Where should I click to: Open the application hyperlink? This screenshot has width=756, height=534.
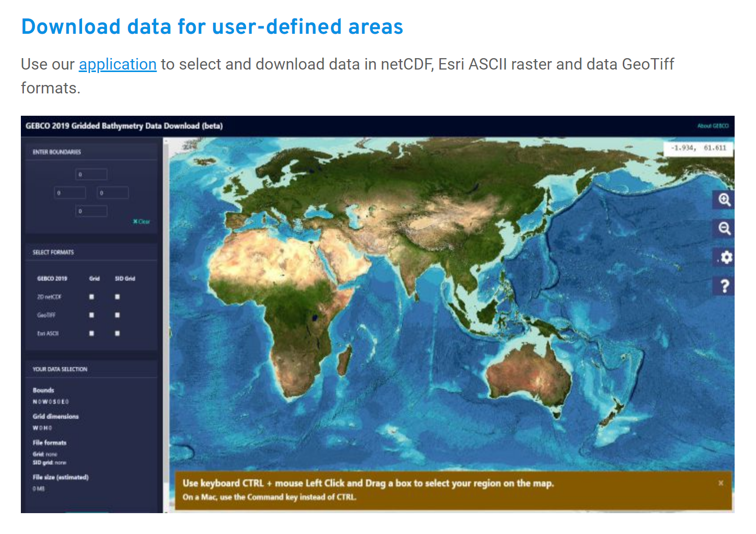(x=118, y=64)
